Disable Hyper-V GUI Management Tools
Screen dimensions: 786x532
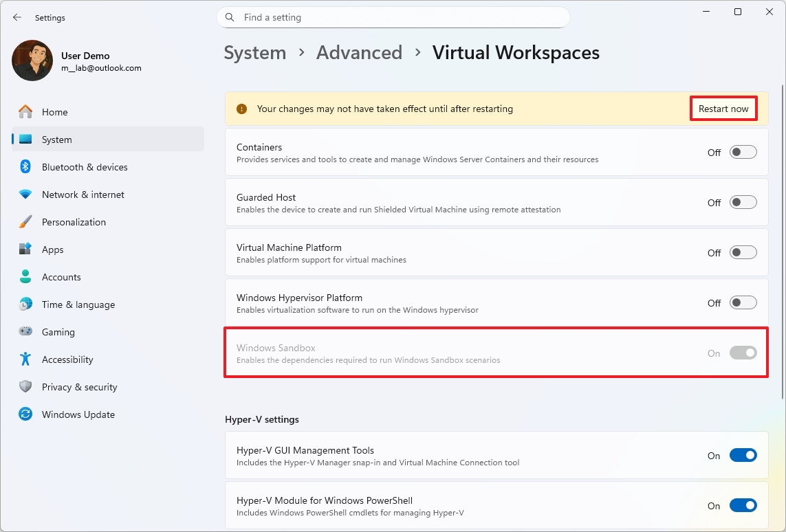(743, 455)
